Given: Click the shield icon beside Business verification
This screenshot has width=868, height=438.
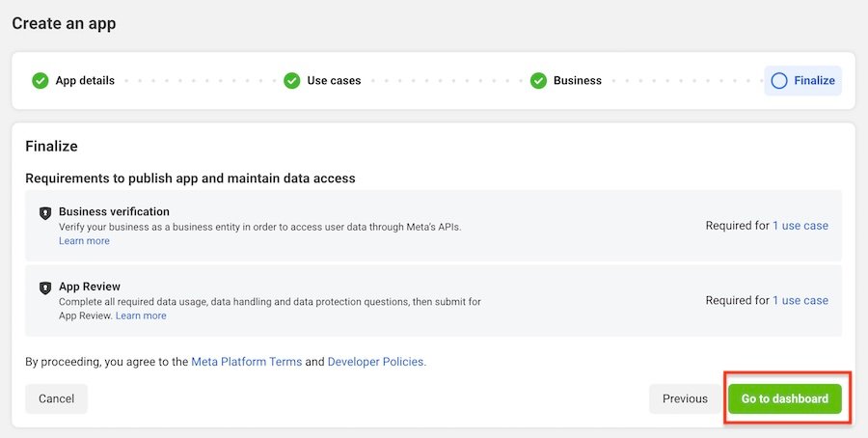Looking at the screenshot, I should tap(44, 212).
